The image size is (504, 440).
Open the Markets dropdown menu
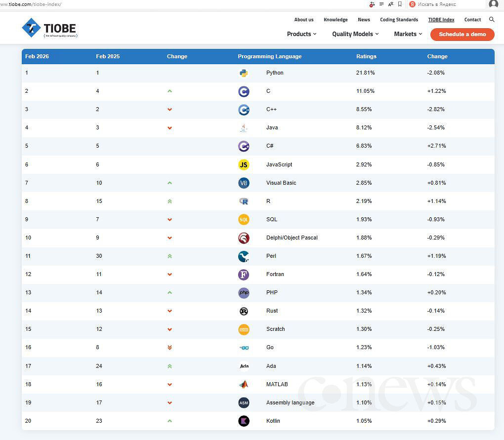point(407,34)
